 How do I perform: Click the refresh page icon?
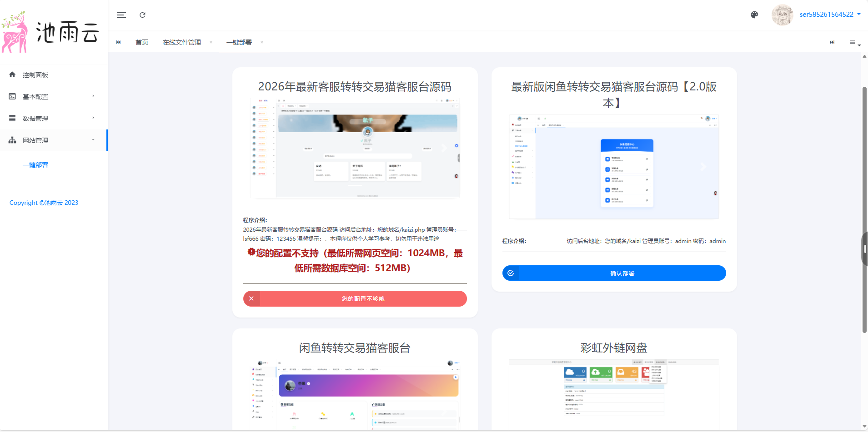point(142,15)
